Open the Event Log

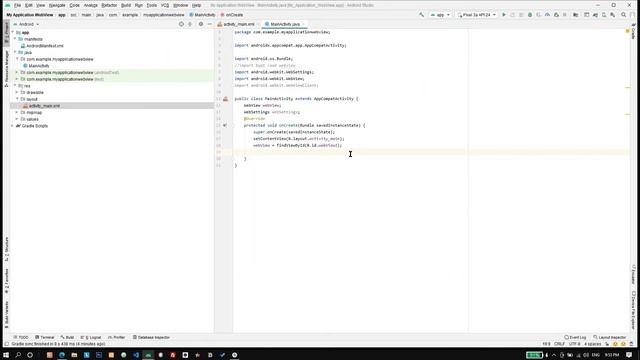click(x=575, y=337)
